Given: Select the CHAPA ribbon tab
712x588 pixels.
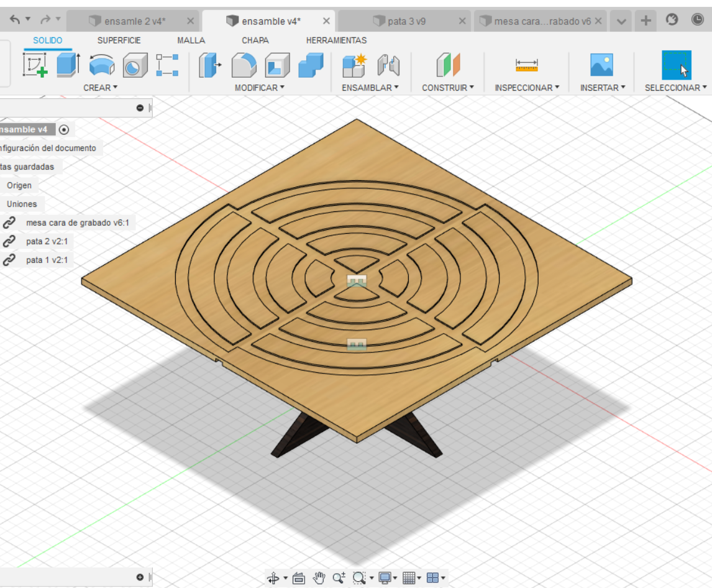Looking at the screenshot, I should tap(255, 40).
